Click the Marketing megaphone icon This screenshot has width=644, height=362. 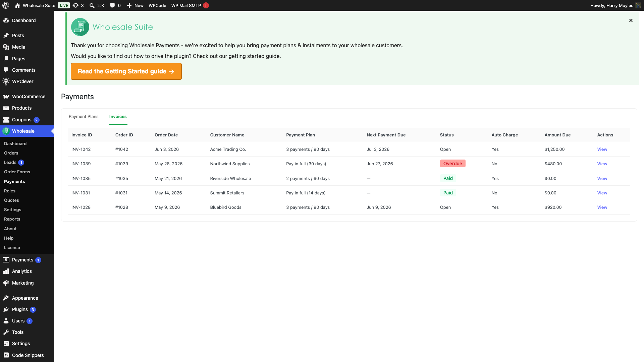pyautogui.click(x=6, y=283)
